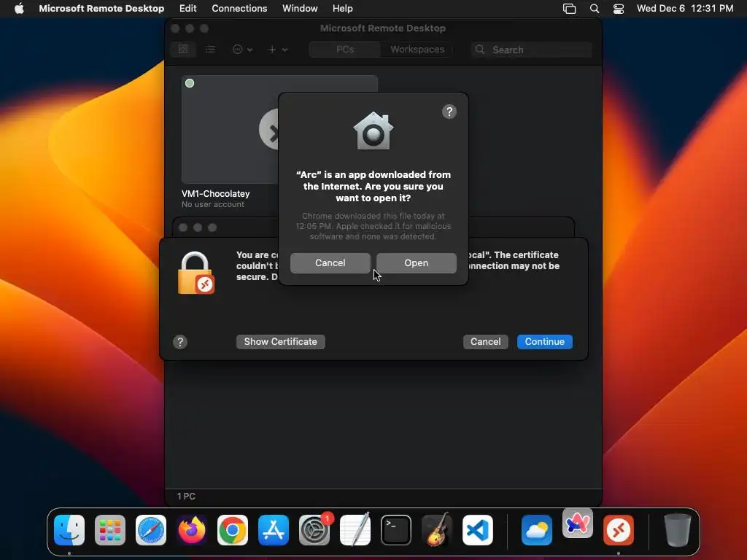The height and width of the screenshot is (560, 747).
Task: Cancel opening the Arc app
Action: coord(330,262)
